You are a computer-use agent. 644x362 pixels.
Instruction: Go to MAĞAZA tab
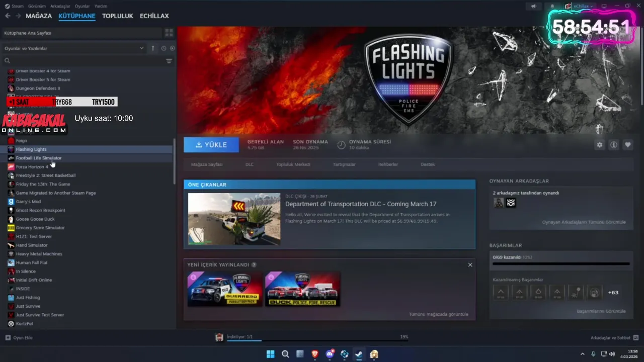[x=39, y=16]
